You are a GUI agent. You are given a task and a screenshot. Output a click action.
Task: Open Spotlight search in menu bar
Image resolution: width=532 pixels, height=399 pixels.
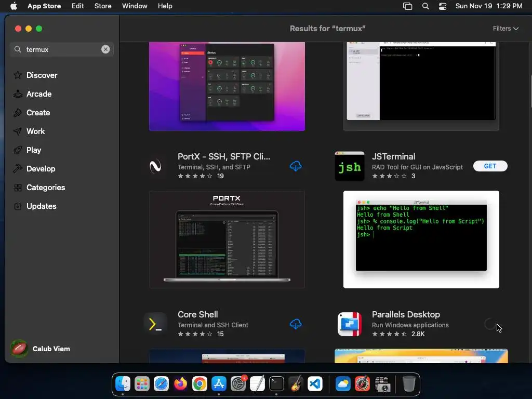tap(425, 6)
